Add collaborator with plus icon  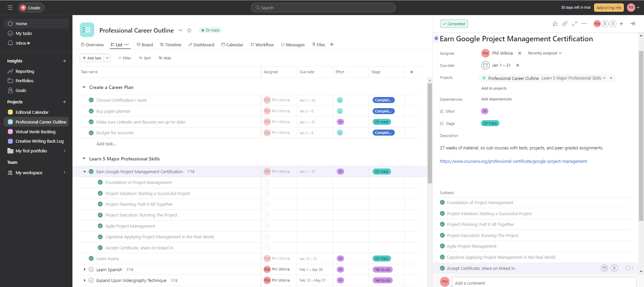621,23
